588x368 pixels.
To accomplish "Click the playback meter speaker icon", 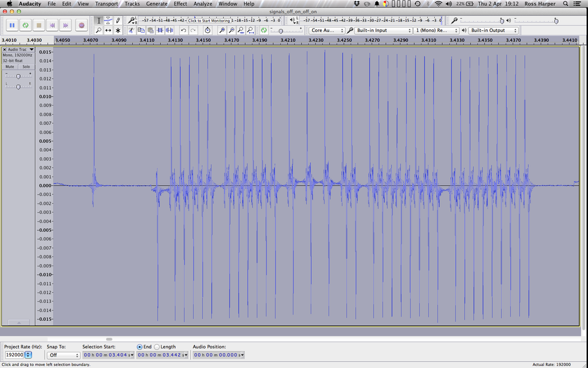I will point(293,20).
